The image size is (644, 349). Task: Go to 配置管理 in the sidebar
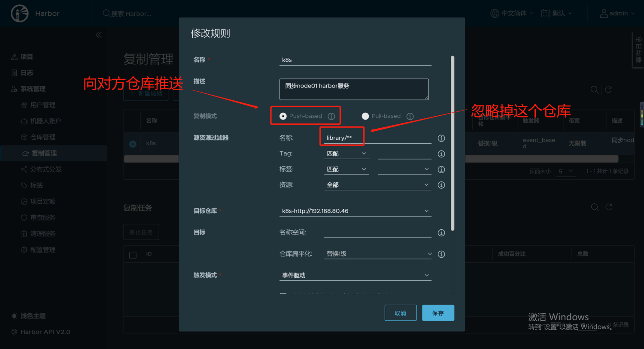pos(43,250)
